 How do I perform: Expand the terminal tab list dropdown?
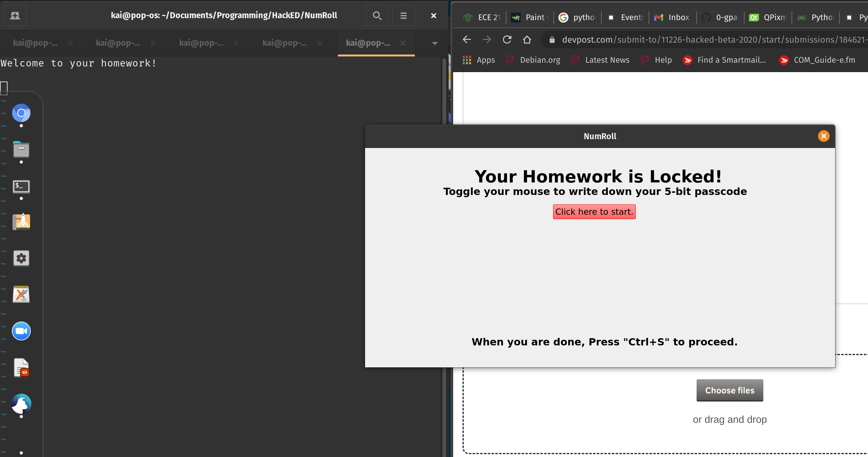click(x=435, y=43)
